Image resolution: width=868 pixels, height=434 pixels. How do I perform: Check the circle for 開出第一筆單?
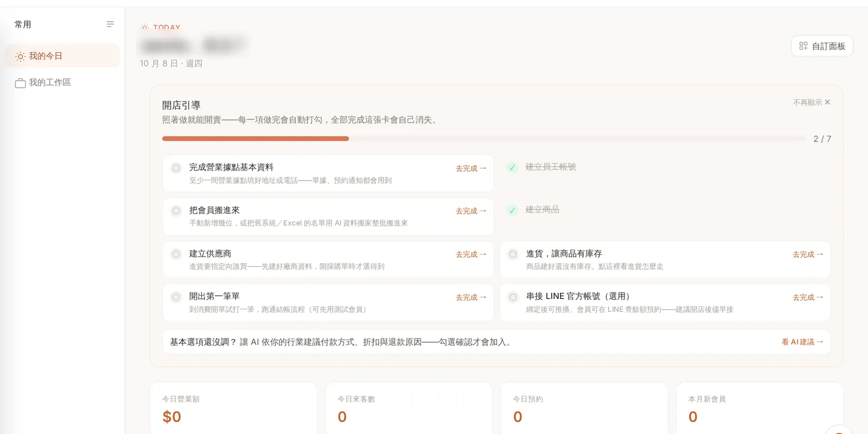pyautogui.click(x=176, y=297)
